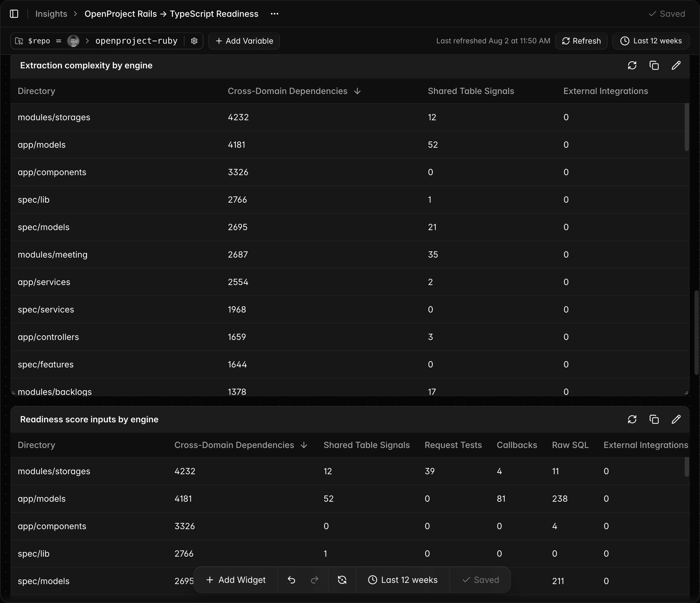Click the dashboard title OpenProject Rails TypeScript Readiness

pyautogui.click(x=171, y=14)
